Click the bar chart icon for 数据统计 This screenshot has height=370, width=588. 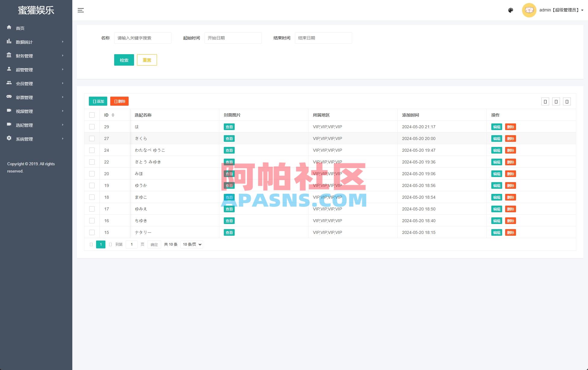pos(9,42)
